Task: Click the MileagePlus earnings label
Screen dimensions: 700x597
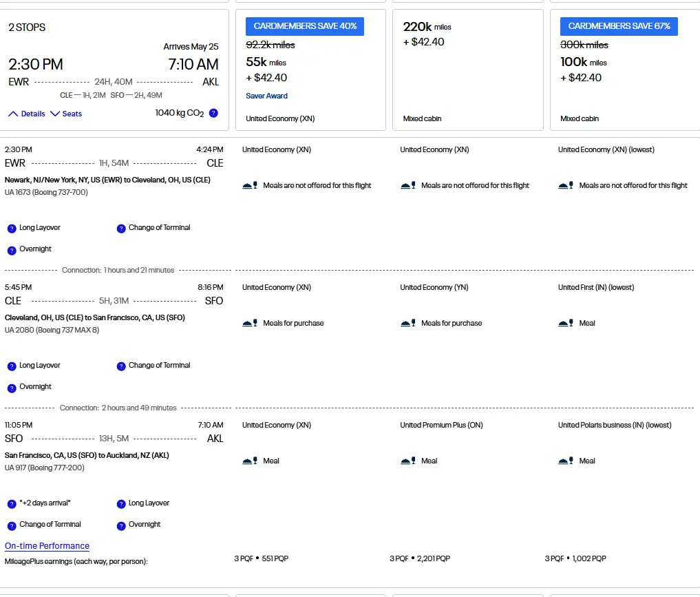Action: point(76,561)
